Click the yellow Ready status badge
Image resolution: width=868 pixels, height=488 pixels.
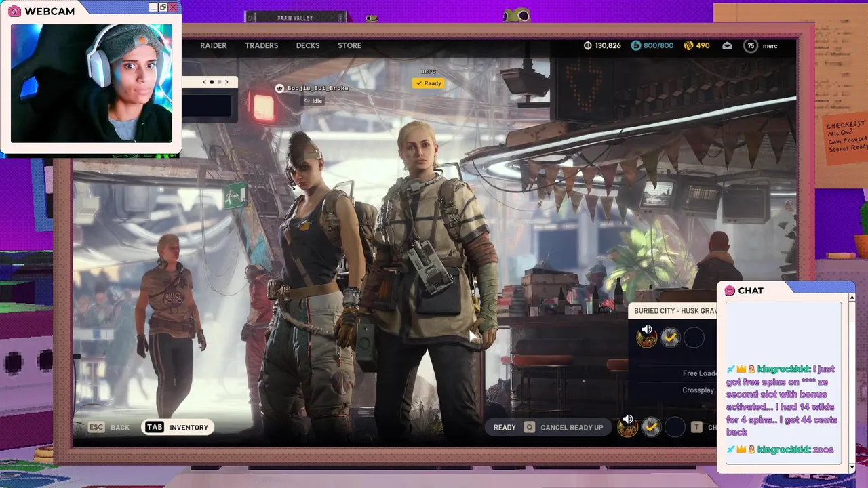428,83
